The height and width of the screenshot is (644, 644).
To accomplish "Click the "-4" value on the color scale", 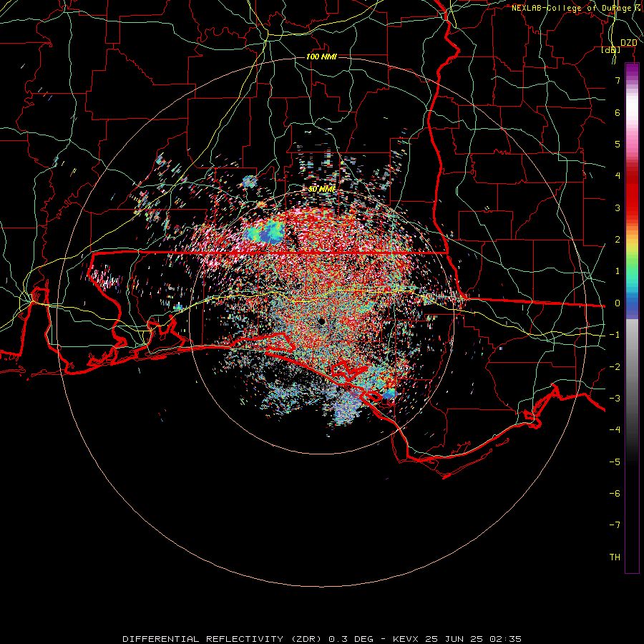I will point(615,430).
